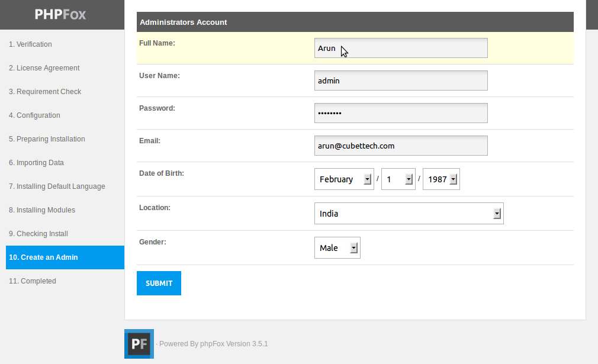598x364 pixels.
Task: Select 7. Installing Default Language step
Action: pyautogui.click(x=57, y=186)
